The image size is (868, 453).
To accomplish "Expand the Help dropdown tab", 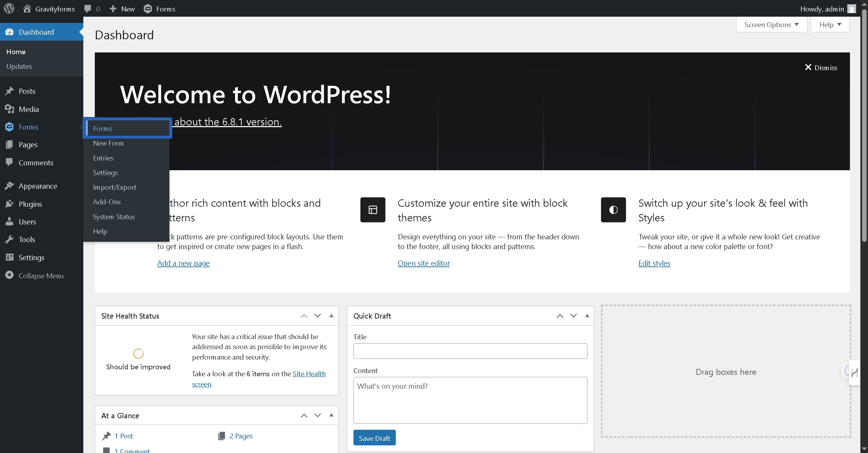I will coord(830,25).
